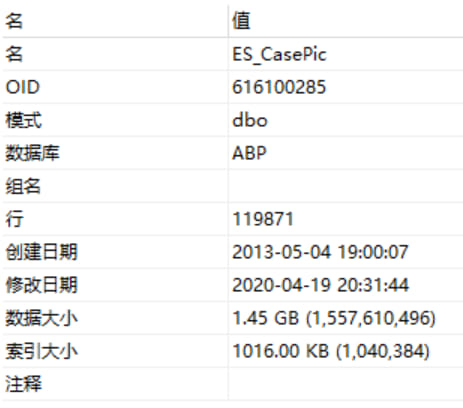Select the 模式 property row label
Screen dimensions: 463x408
(x=23, y=120)
